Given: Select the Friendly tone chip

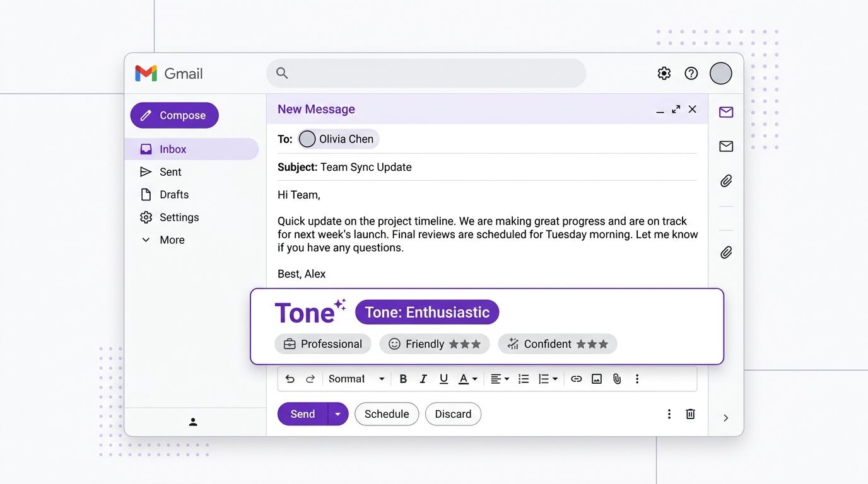Looking at the screenshot, I should pos(435,344).
